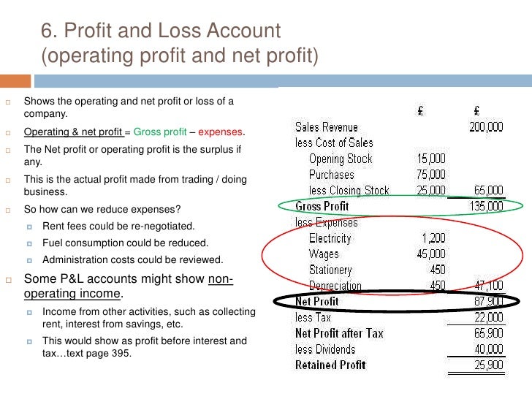This screenshot has height=399, width=532.
Task: Click the 25,000 closing stock value
Action: click(431, 190)
